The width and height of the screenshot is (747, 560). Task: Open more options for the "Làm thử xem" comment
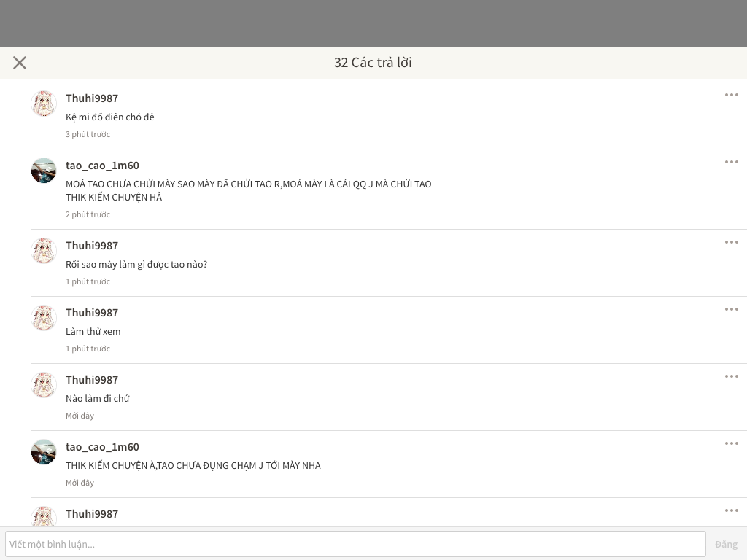(731, 309)
